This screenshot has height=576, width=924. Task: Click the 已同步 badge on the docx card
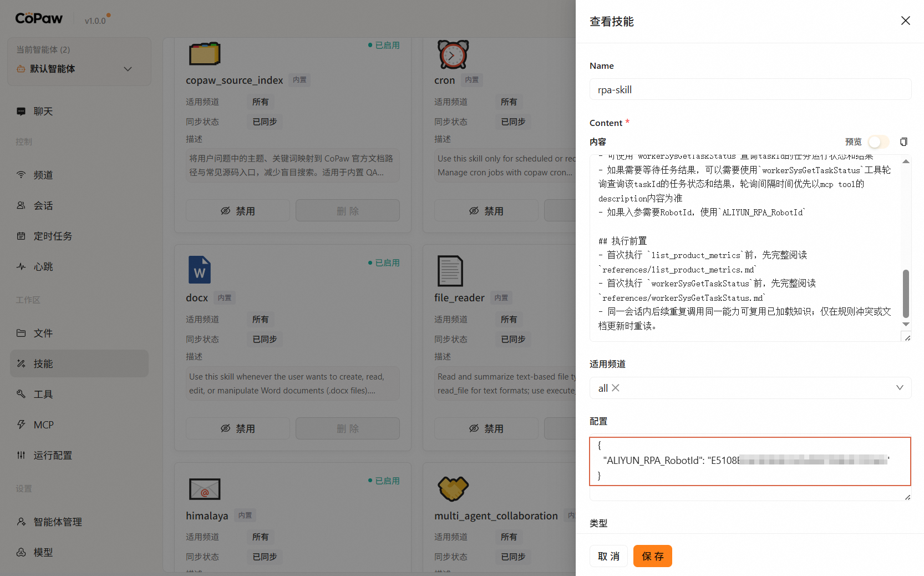(x=265, y=339)
